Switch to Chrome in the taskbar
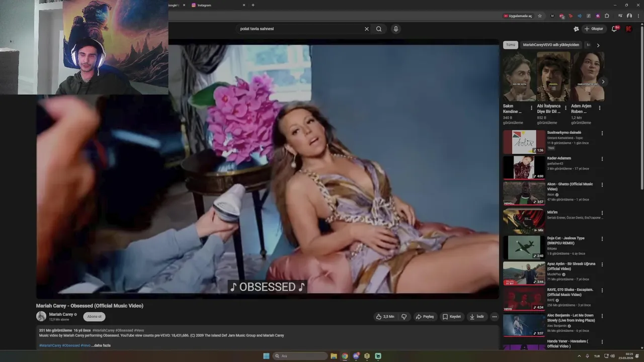 pyautogui.click(x=345, y=356)
